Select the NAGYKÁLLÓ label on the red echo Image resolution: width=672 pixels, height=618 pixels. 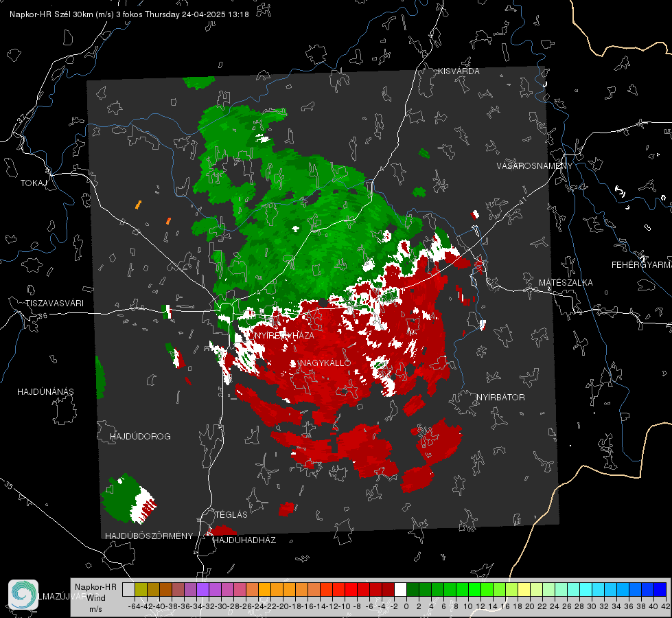325,363
